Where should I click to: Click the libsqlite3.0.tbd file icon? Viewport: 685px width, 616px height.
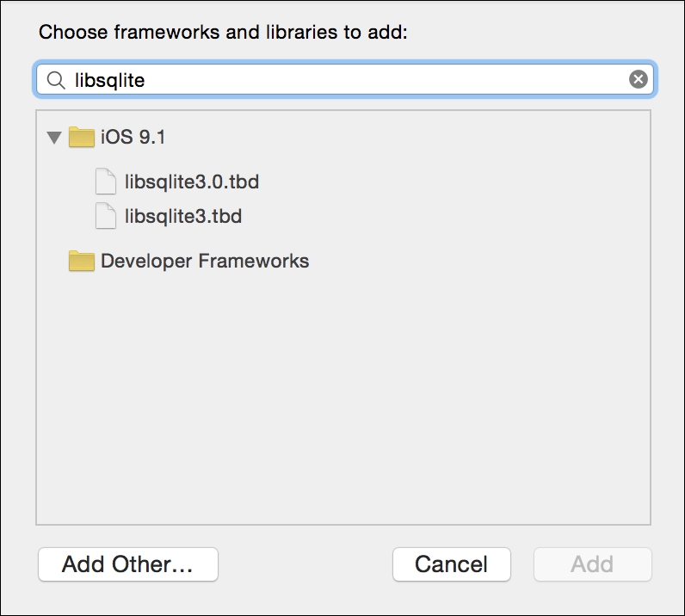coord(106,182)
